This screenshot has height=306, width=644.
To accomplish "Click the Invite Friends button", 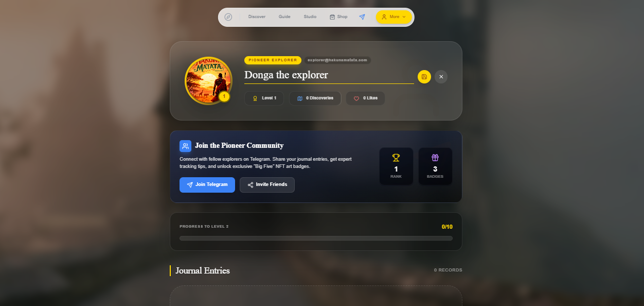I will click(267, 185).
